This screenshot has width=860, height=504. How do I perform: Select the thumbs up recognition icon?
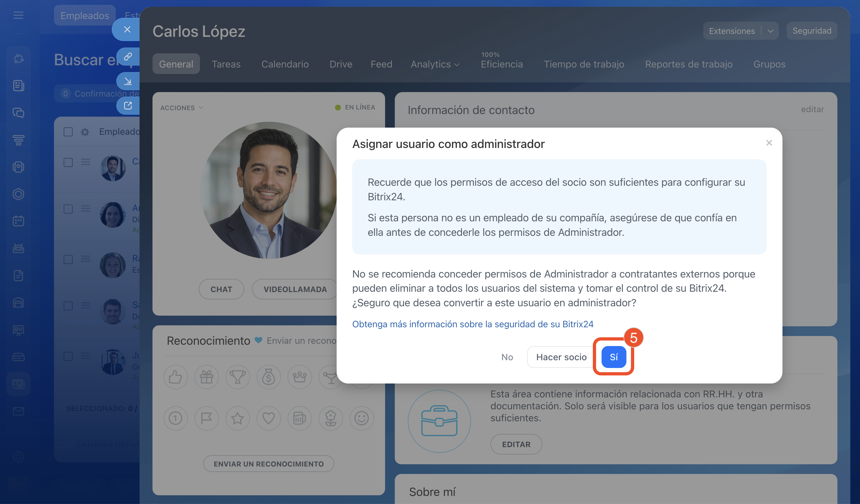click(175, 377)
